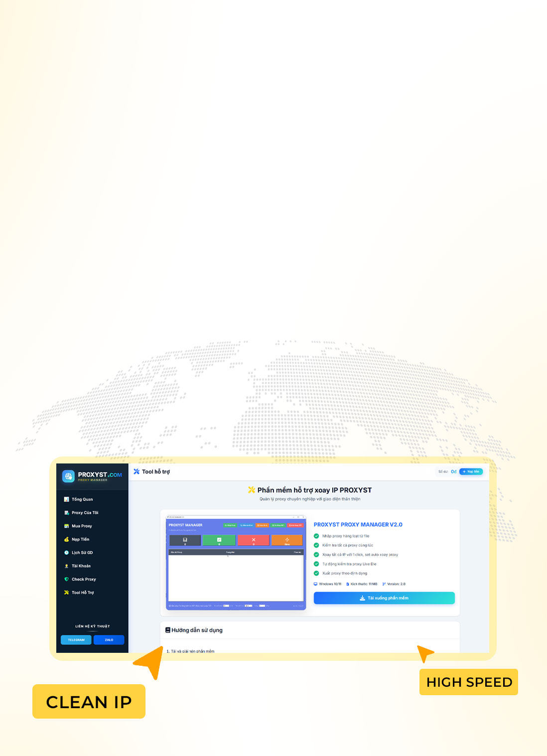The width and height of the screenshot is (547, 756).
Task: Click the Tải xuống phần mềm download button
Action: click(x=384, y=598)
